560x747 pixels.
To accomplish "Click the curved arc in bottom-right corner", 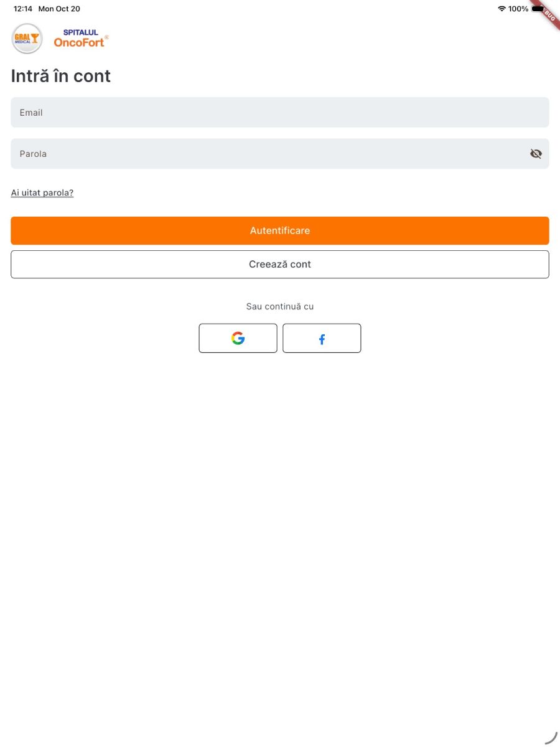I will click(551, 738).
